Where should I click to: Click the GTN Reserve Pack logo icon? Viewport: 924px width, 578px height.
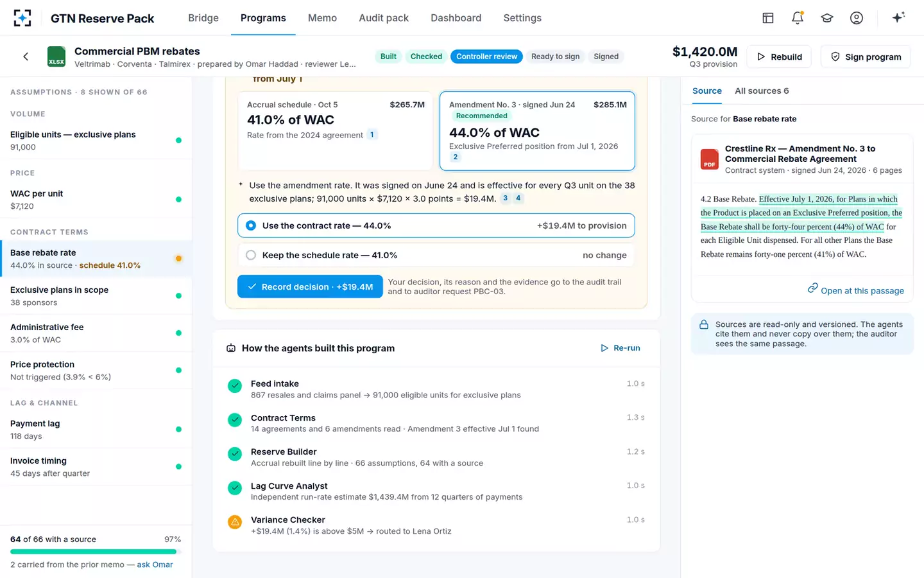[x=22, y=18]
